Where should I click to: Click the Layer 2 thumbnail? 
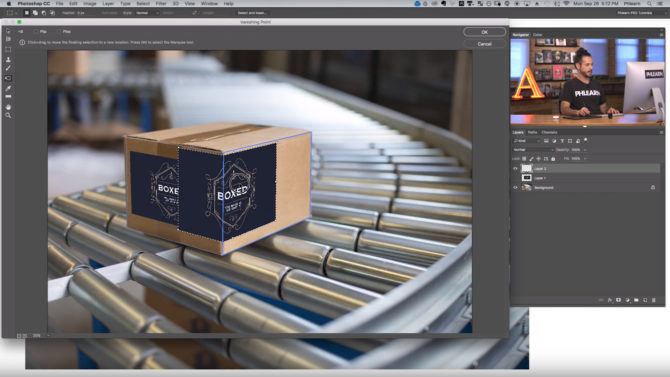point(526,168)
